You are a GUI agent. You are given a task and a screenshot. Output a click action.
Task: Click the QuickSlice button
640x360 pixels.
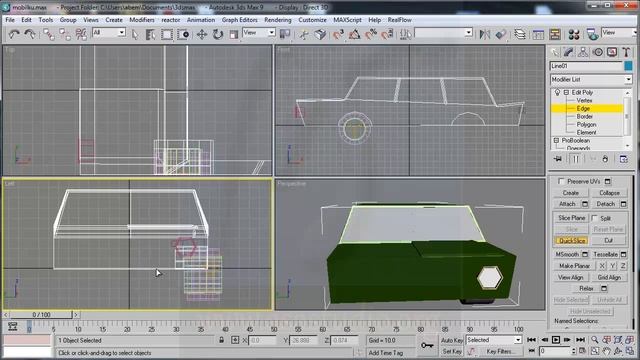(x=571, y=241)
